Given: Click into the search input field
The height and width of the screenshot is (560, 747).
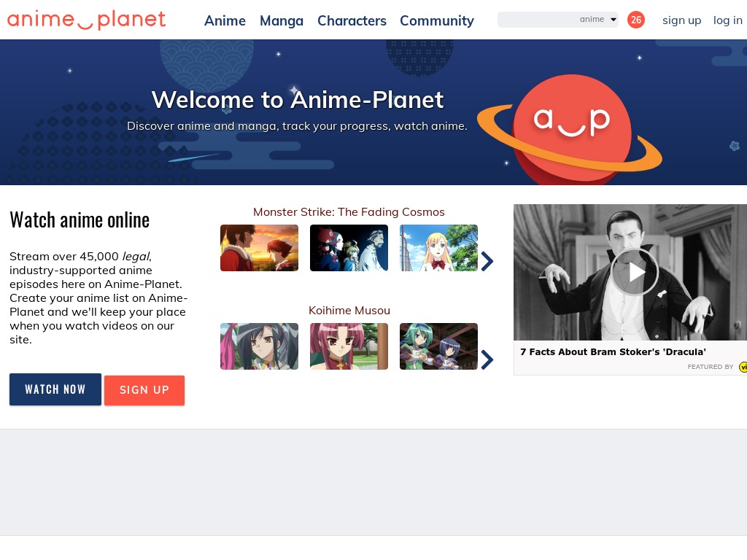Looking at the screenshot, I should tap(537, 20).
